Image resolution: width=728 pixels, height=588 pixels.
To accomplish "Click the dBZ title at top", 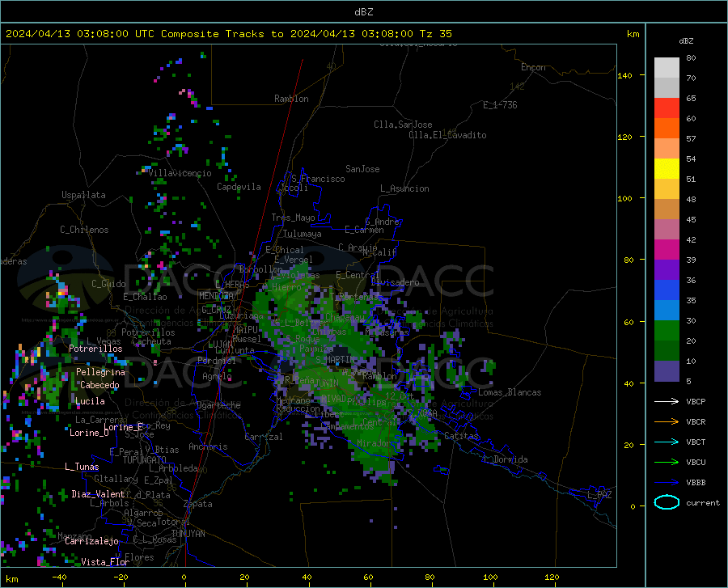I will [363, 12].
